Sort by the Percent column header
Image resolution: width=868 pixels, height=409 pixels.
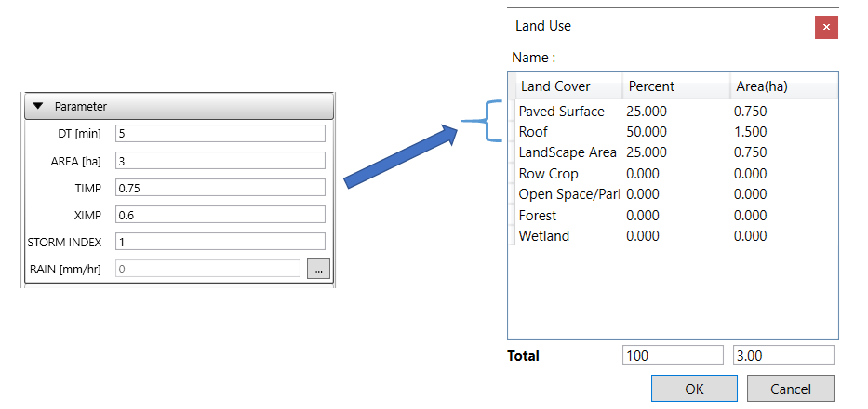(x=651, y=86)
